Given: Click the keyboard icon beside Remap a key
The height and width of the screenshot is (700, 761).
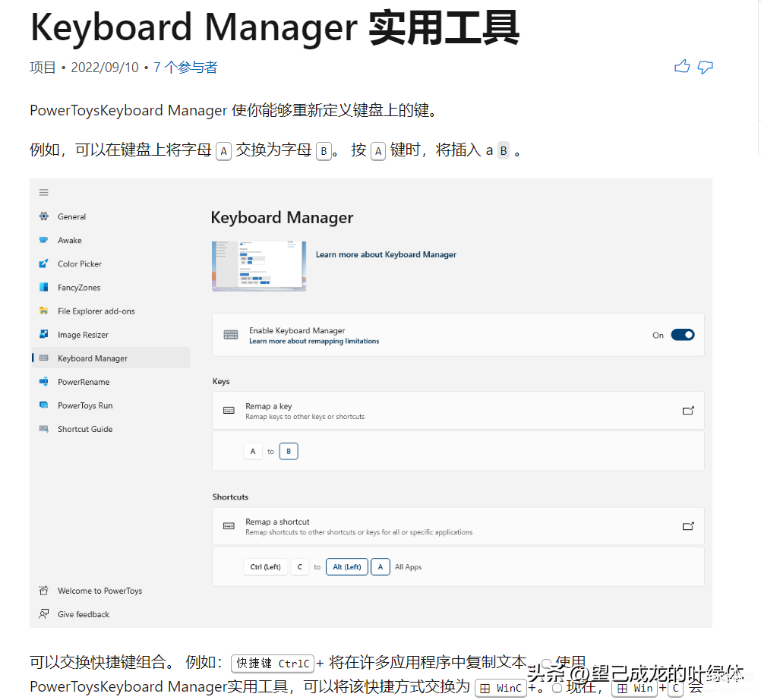Looking at the screenshot, I should (x=229, y=411).
